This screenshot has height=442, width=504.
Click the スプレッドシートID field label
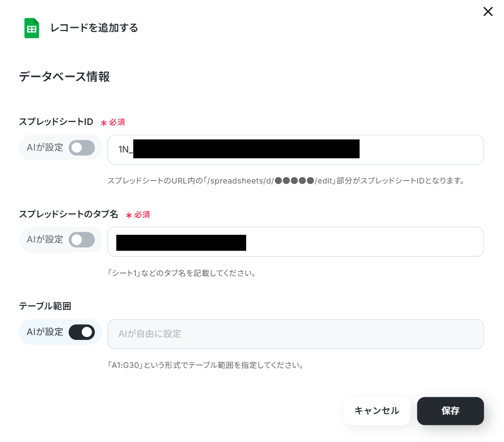[56, 122]
